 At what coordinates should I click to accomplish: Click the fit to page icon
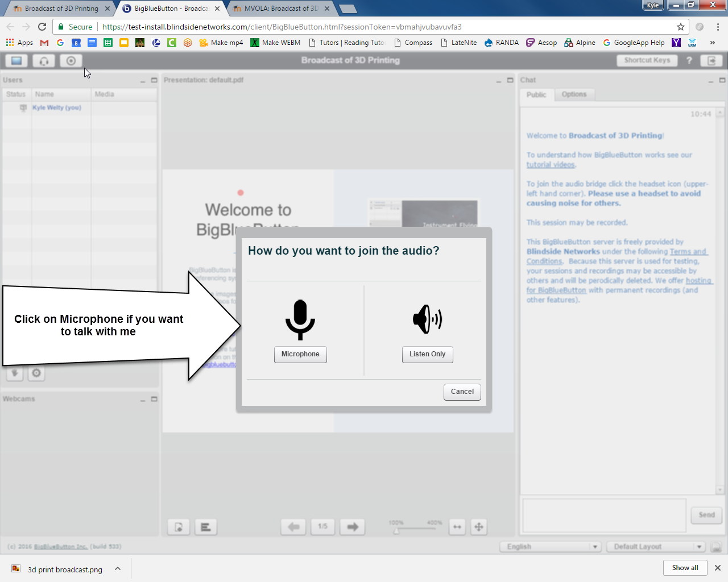(x=479, y=527)
